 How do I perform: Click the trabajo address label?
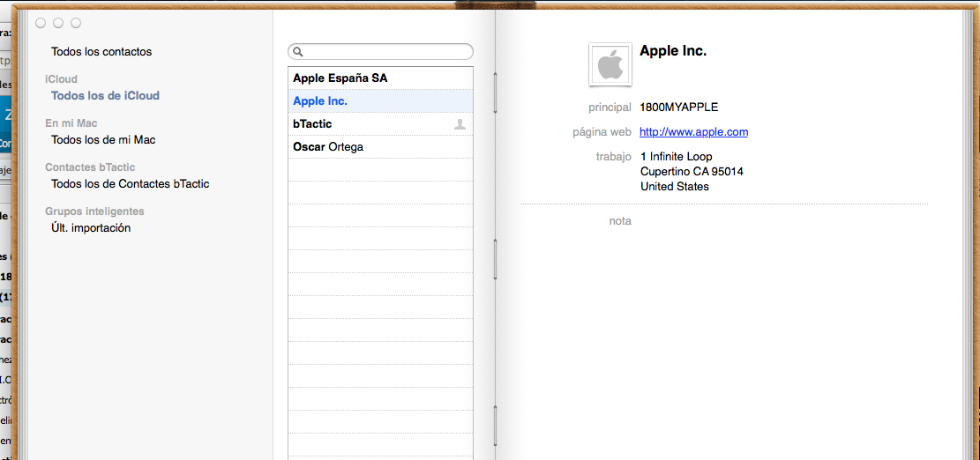point(613,156)
